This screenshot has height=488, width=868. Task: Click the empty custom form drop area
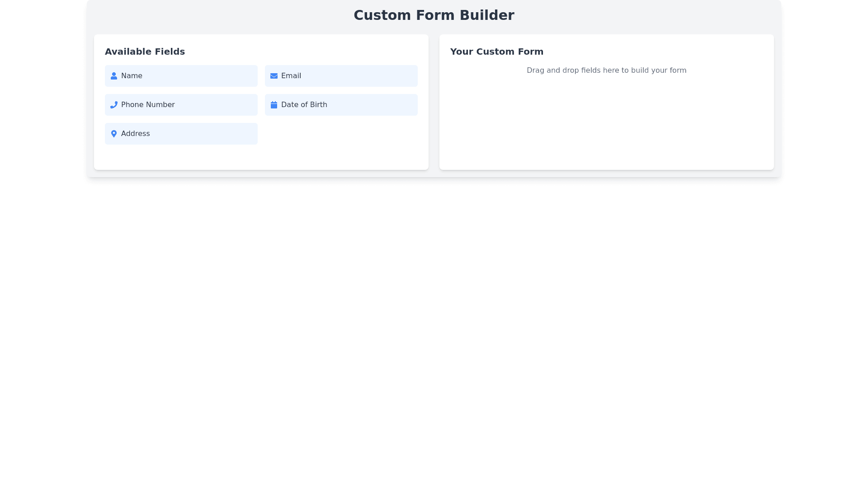pos(606,122)
